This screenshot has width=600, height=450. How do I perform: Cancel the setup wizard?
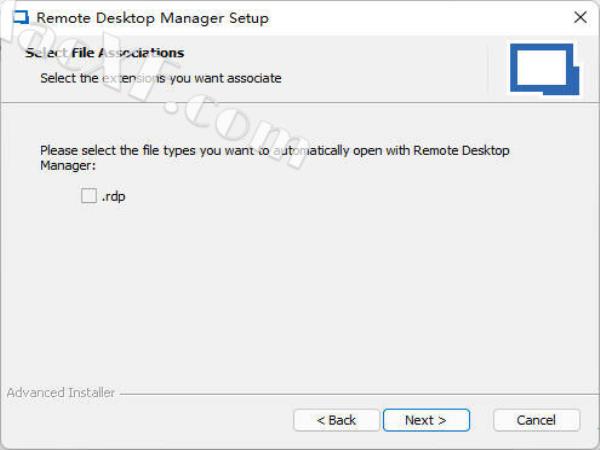(537, 420)
